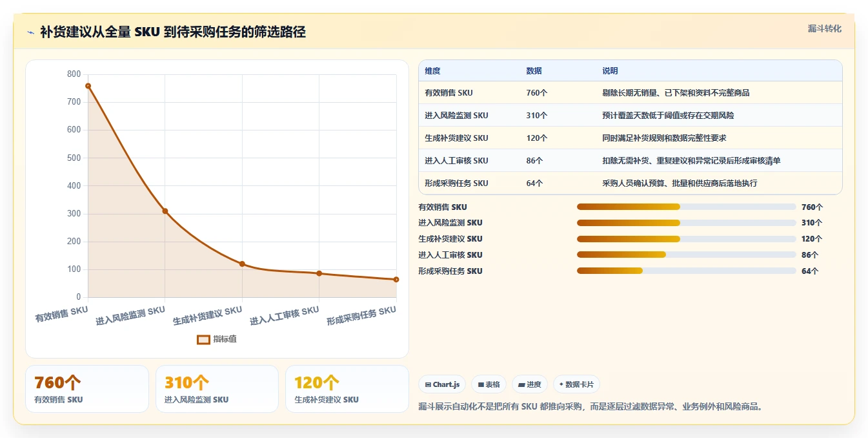Click the lightning icon beside the title
868x438 pixels.
pos(30,32)
